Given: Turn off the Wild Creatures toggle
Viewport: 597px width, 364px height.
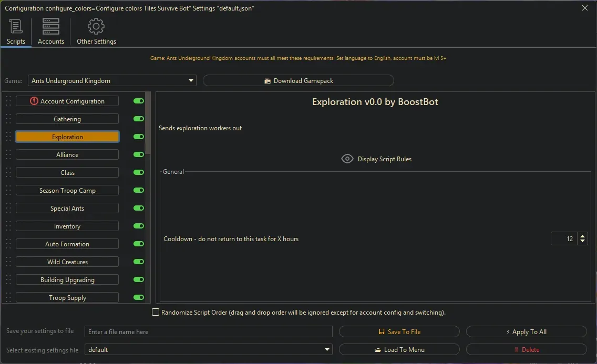Looking at the screenshot, I should [x=139, y=262].
